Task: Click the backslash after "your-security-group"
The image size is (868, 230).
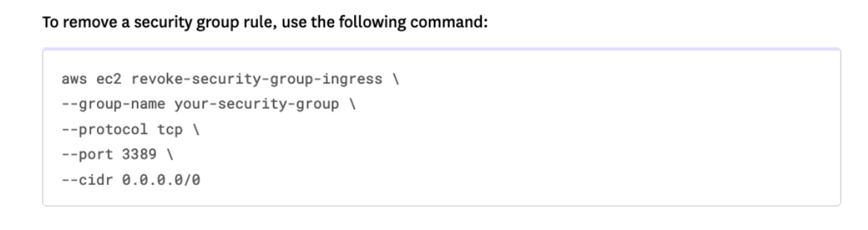Action: pyautogui.click(x=352, y=104)
